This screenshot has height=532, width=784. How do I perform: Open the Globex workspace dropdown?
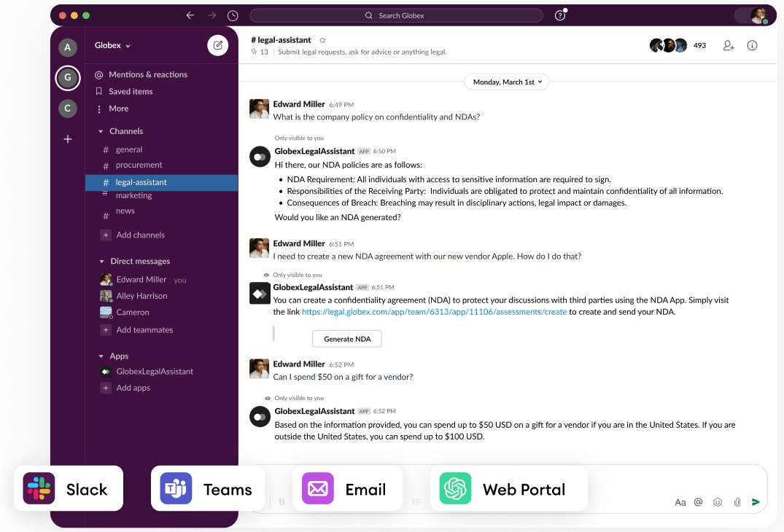click(x=112, y=45)
